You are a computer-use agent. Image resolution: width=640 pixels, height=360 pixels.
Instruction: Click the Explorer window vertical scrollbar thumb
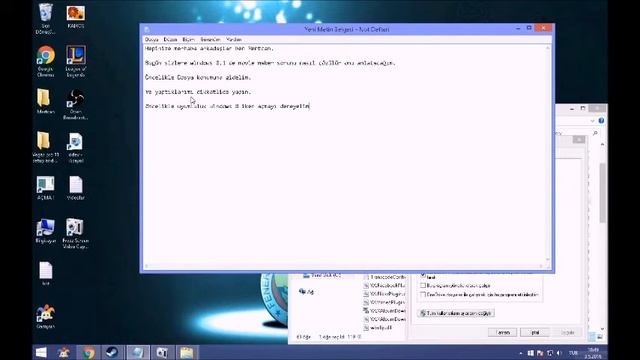pos(603,193)
